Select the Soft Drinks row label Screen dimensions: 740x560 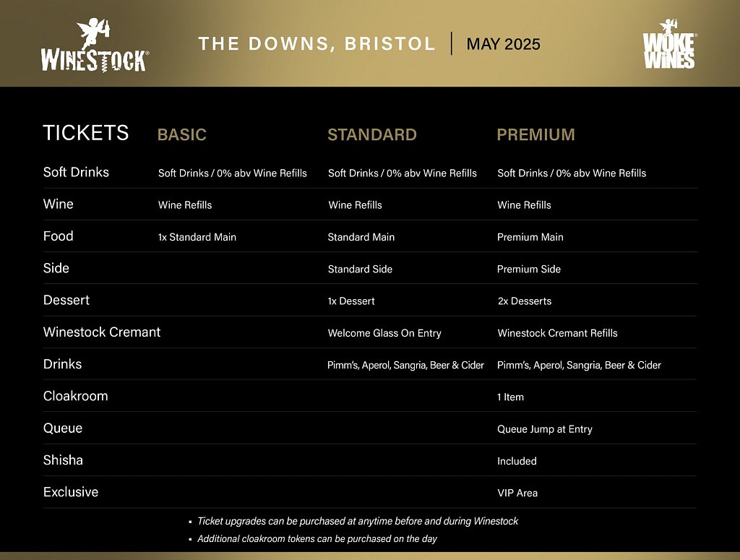point(76,172)
